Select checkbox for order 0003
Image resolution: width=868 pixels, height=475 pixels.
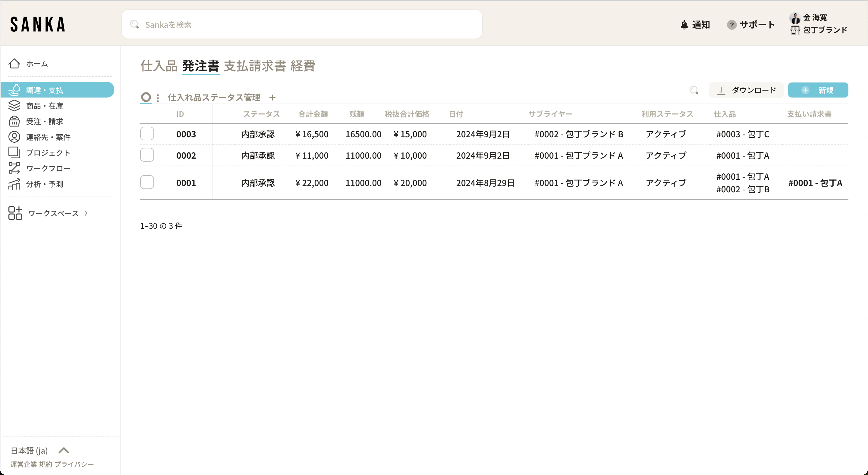click(147, 134)
